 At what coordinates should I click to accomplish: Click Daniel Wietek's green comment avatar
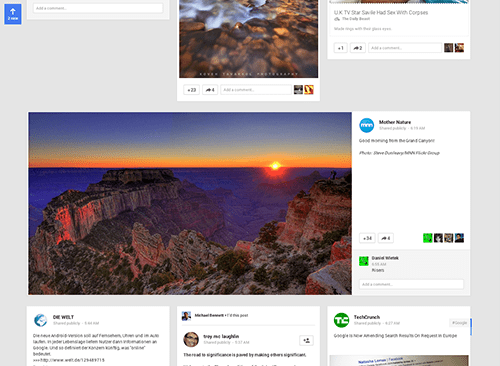pyautogui.click(x=364, y=261)
